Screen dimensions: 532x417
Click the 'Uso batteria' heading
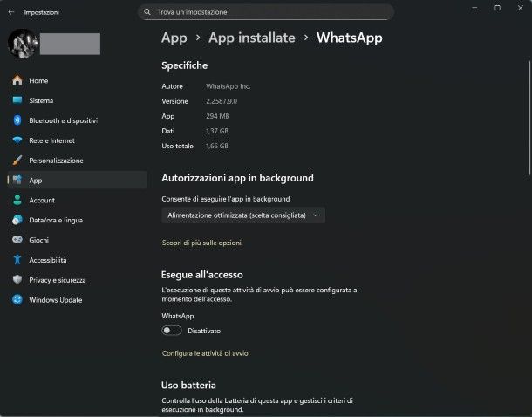(188, 385)
